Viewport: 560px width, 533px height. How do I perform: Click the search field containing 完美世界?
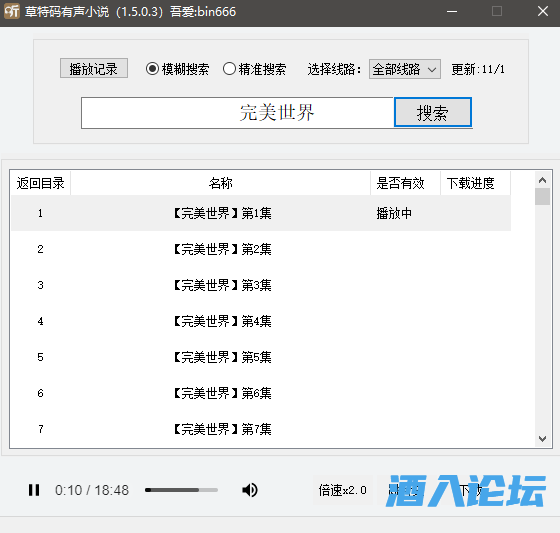238,113
